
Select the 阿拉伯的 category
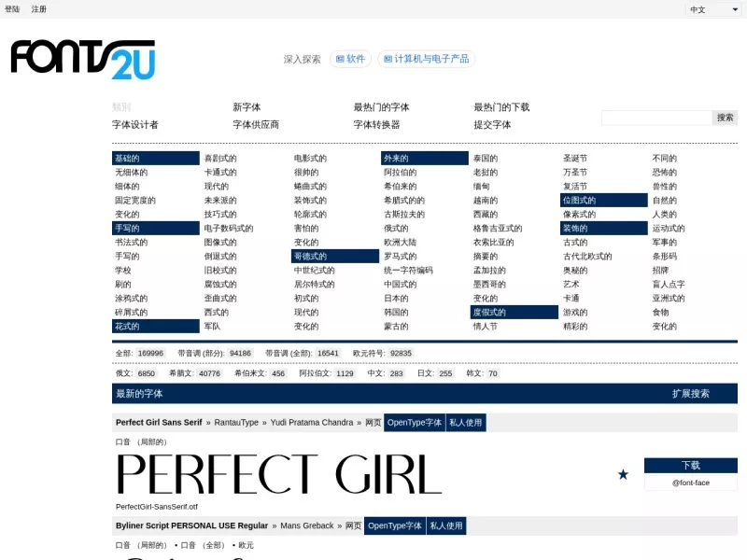coord(401,173)
